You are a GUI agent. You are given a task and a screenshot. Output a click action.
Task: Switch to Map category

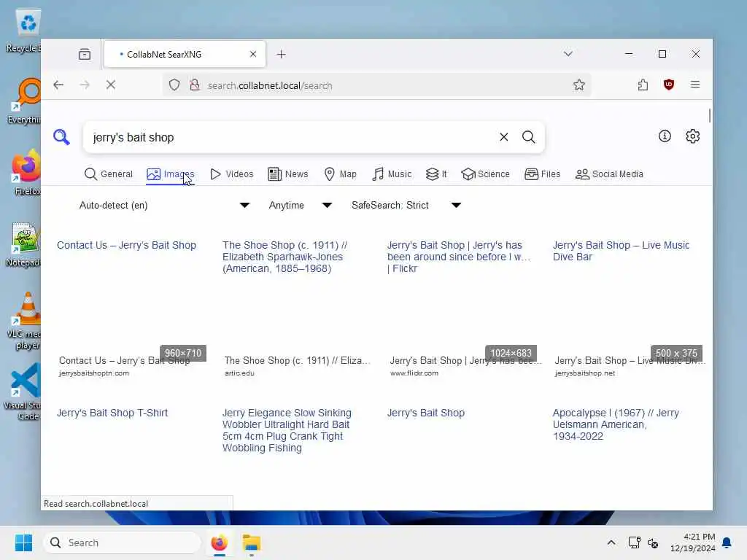pos(340,174)
